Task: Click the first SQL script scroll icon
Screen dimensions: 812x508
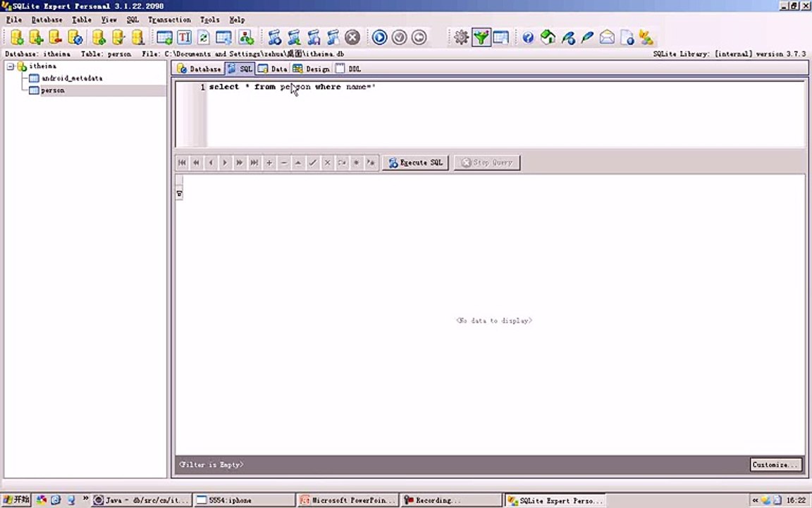Action: [x=274, y=37]
